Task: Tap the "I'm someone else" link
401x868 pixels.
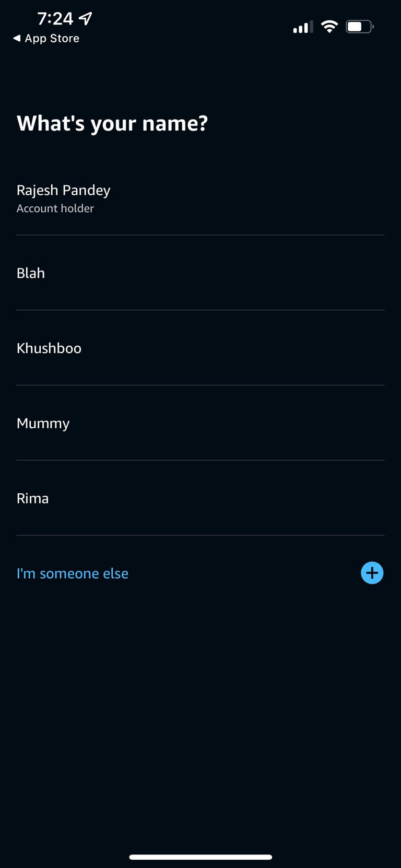Action: click(x=73, y=573)
